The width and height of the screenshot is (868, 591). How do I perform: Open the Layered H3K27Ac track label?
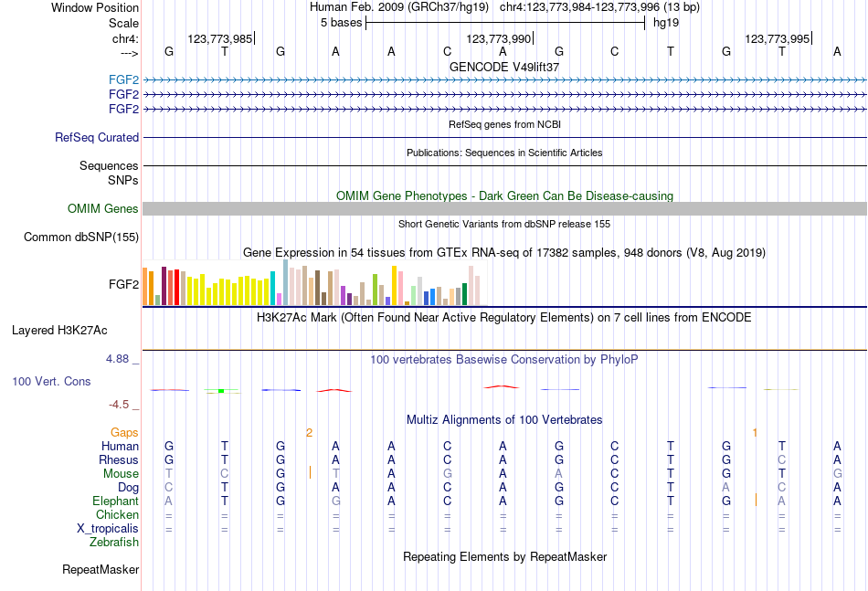click(59, 331)
